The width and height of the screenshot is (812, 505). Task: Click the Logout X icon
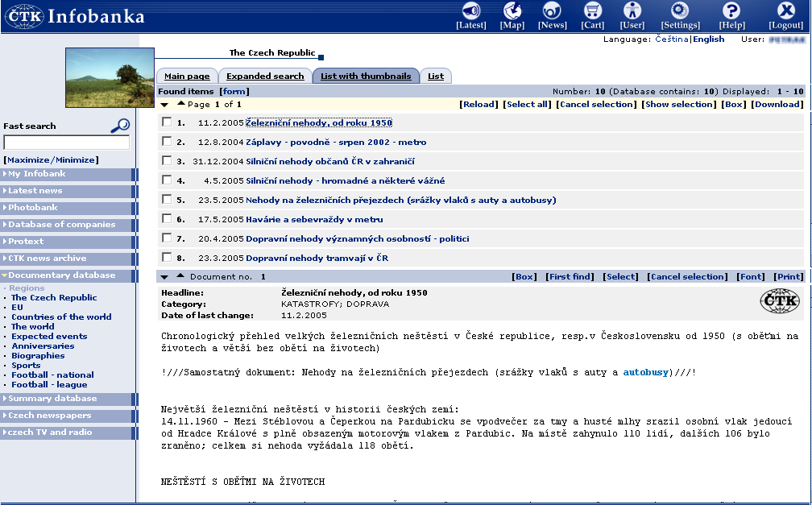click(785, 11)
